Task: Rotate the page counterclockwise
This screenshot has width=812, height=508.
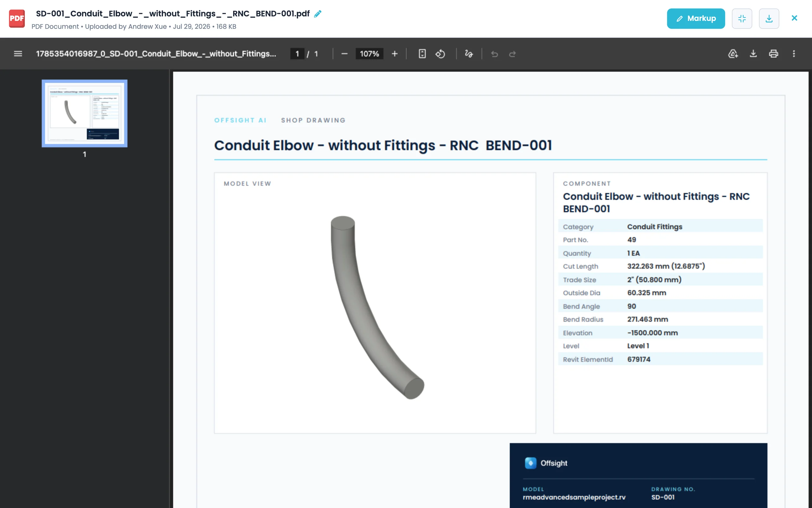Action: (440, 54)
